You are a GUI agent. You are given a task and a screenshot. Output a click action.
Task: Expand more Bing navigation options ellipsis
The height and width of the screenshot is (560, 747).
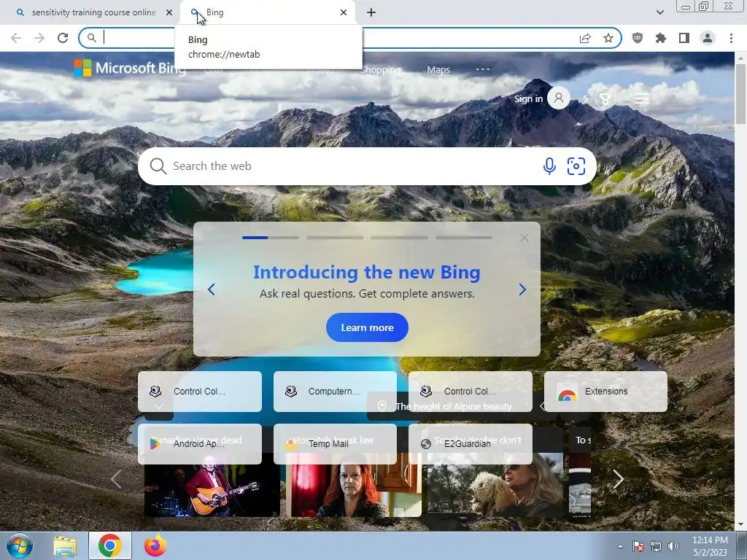[483, 69]
